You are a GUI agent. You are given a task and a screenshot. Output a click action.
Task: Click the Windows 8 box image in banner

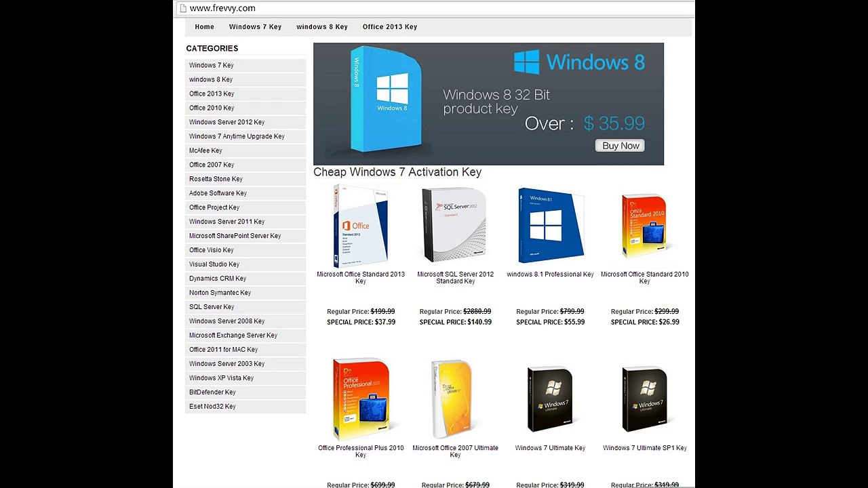[387, 99]
